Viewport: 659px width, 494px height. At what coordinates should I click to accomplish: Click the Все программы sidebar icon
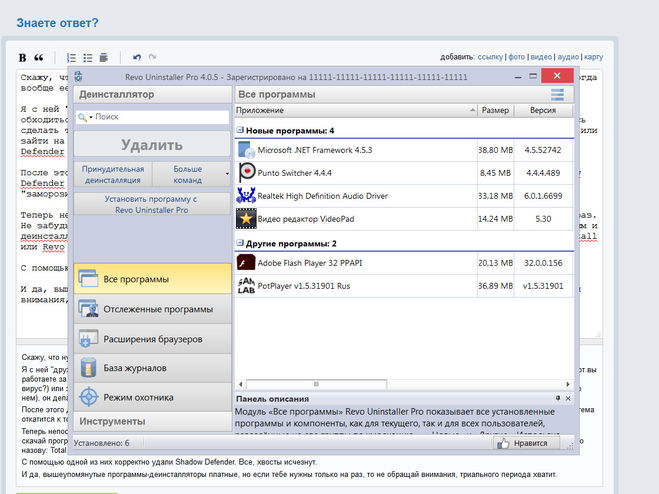[x=88, y=279]
